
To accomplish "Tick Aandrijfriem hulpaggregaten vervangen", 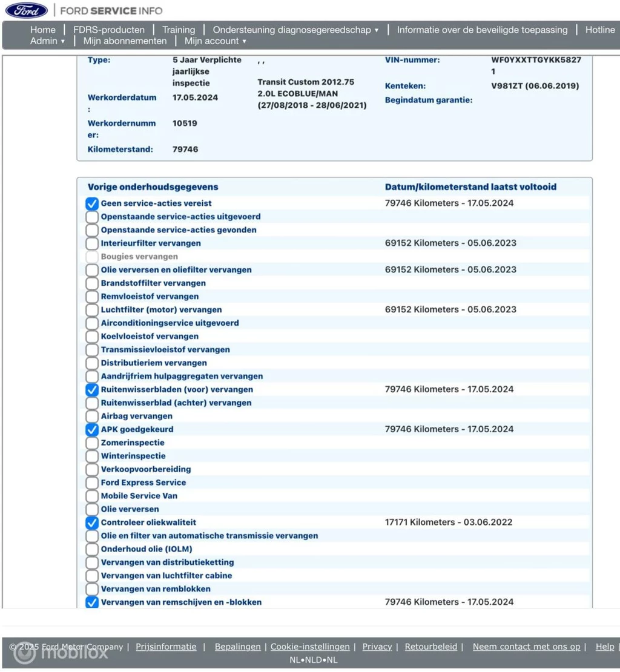I will [x=91, y=377].
